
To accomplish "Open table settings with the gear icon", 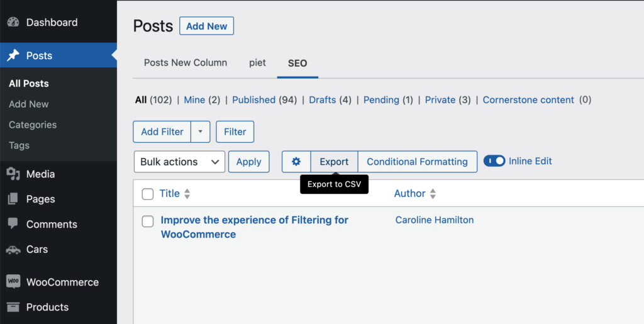I will pyautogui.click(x=296, y=162).
